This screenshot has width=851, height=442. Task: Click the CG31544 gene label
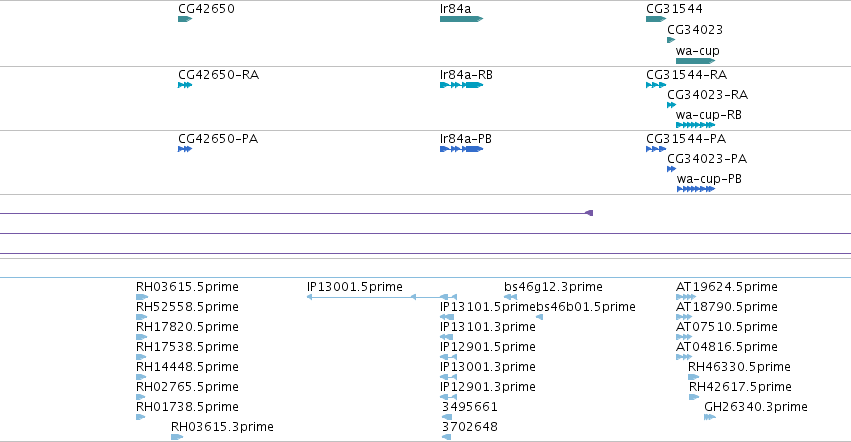(674, 9)
